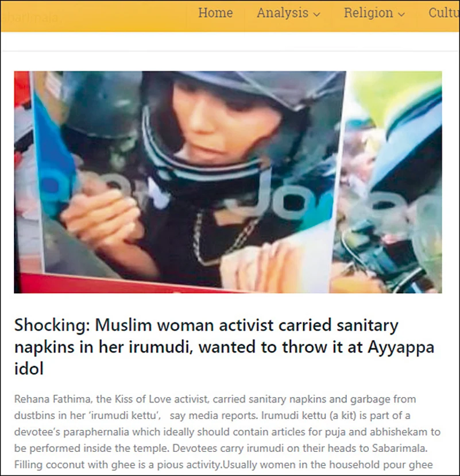460x476 pixels.
Task: Click 'napkins in her irumudi' headline line
Action: [104, 347]
